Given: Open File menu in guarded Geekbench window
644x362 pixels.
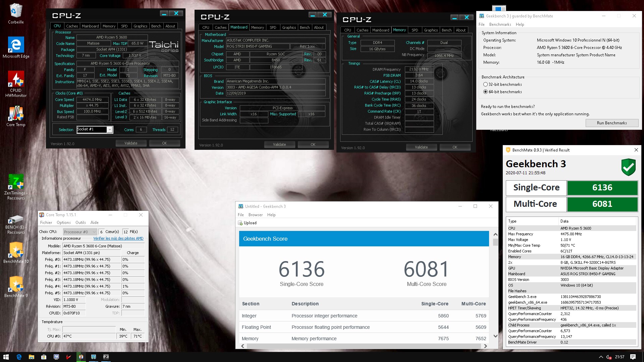Looking at the screenshot, I should click(482, 24).
